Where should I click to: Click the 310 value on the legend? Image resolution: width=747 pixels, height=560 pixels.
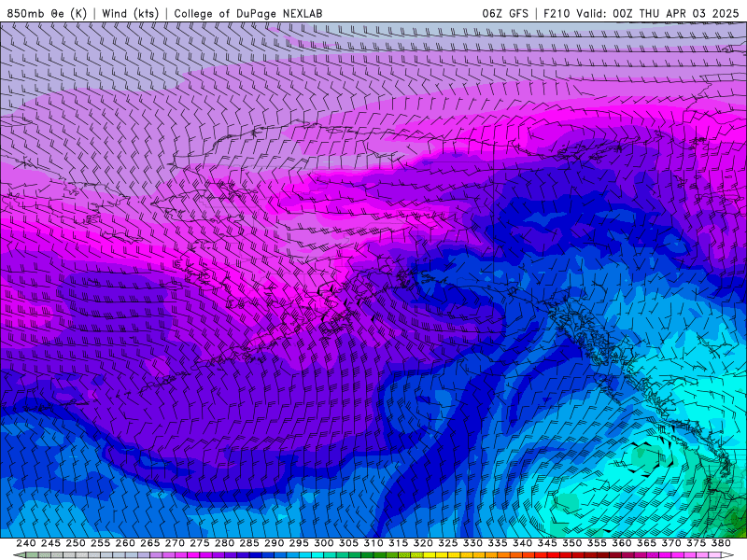[x=373, y=543]
